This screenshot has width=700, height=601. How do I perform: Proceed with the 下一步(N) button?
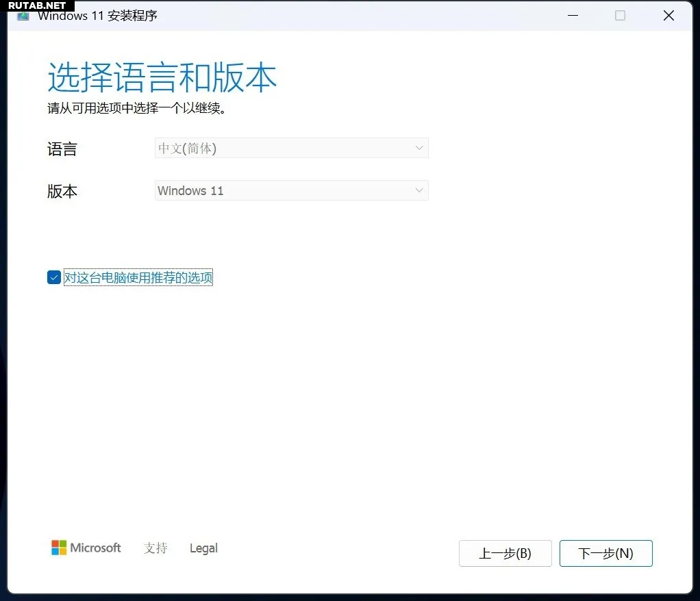click(605, 554)
